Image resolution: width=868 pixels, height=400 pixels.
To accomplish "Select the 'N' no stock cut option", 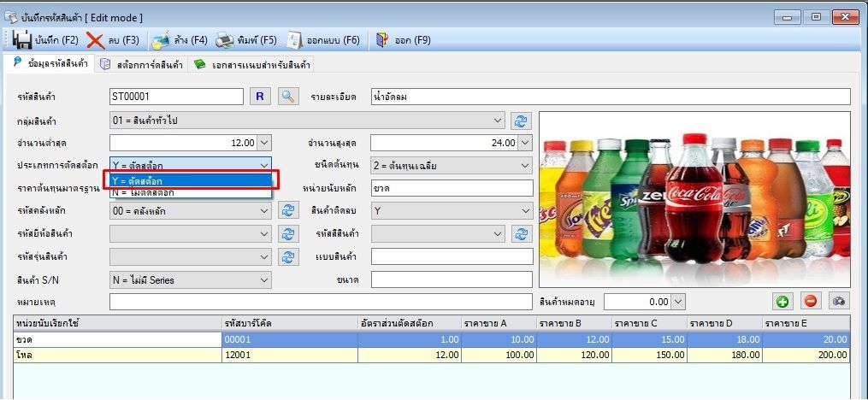I will [191, 192].
